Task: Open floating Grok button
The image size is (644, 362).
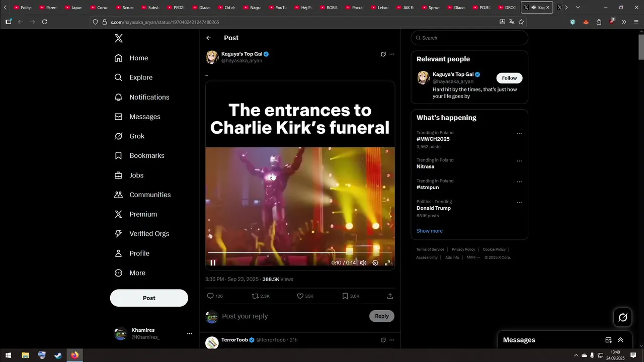Action: click(623, 317)
